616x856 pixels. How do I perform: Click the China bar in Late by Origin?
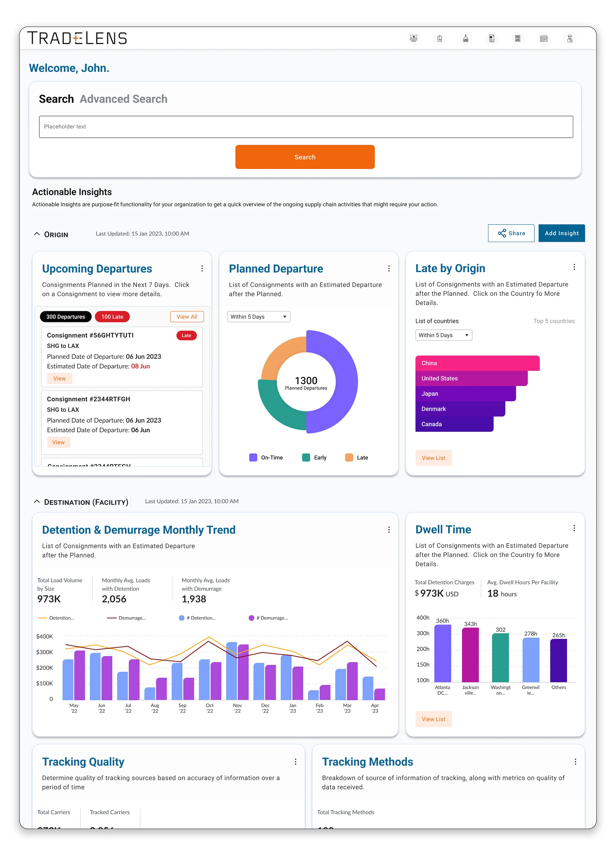coord(477,363)
